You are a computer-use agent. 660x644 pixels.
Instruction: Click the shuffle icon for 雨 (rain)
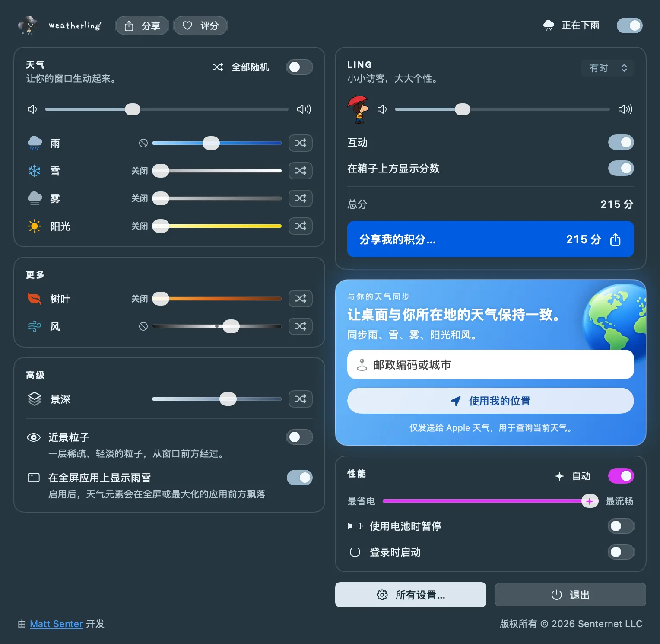(301, 143)
